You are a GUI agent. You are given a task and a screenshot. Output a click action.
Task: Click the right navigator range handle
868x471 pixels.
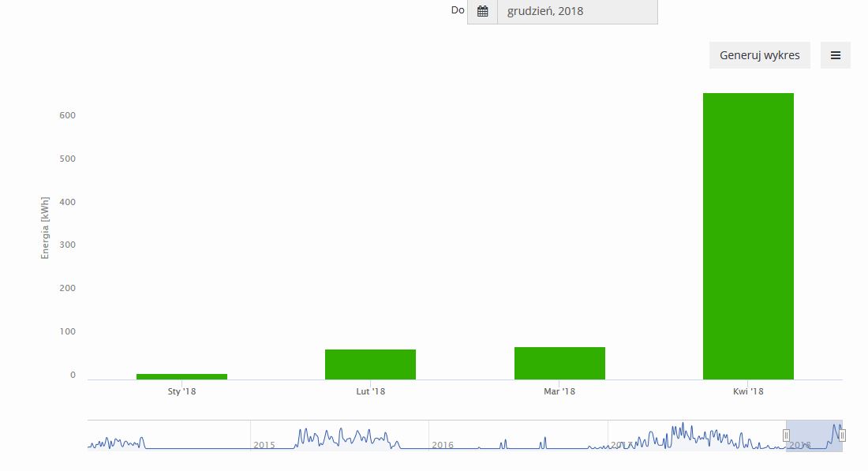842,435
